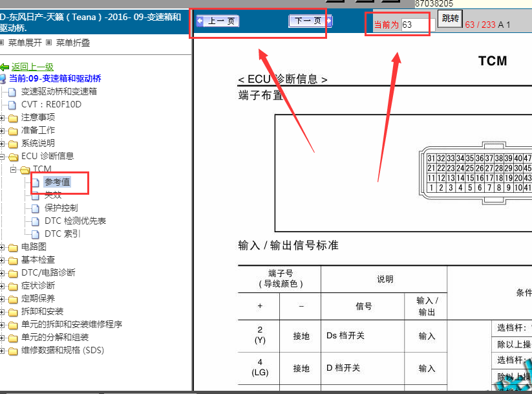
Task: Click the 单元的分解和组装 folder icon
Action: pos(13,338)
